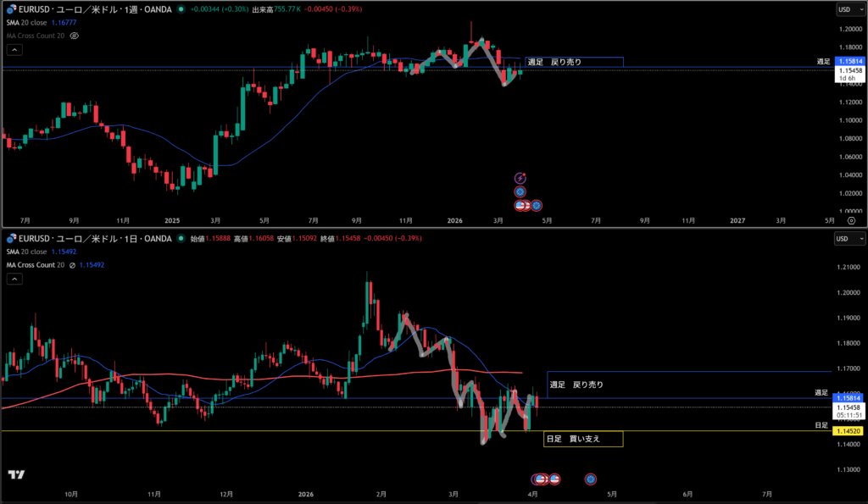The width and height of the screenshot is (868, 504).
Task: Toggle visibility of MA Cross Count on weekly chart
Action: click(75, 36)
